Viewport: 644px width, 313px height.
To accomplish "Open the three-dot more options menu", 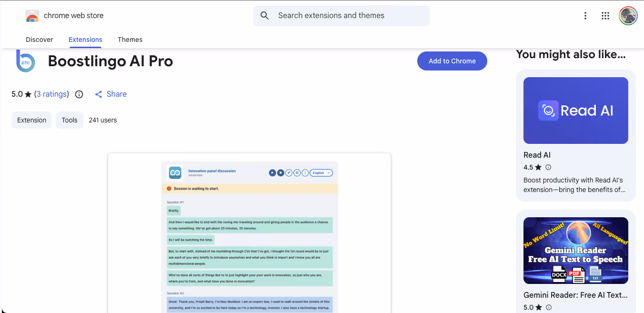I will [x=585, y=16].
